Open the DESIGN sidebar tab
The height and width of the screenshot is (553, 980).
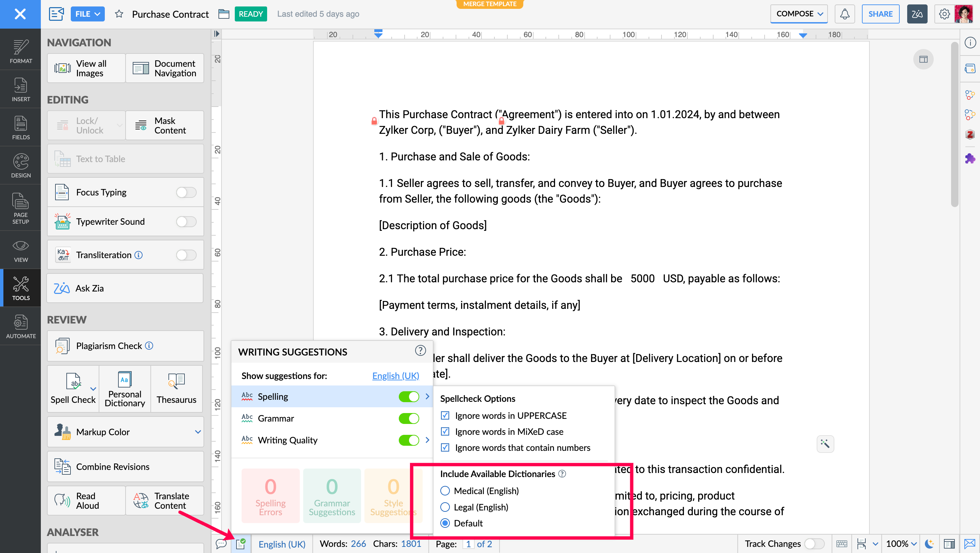[20, 166]
